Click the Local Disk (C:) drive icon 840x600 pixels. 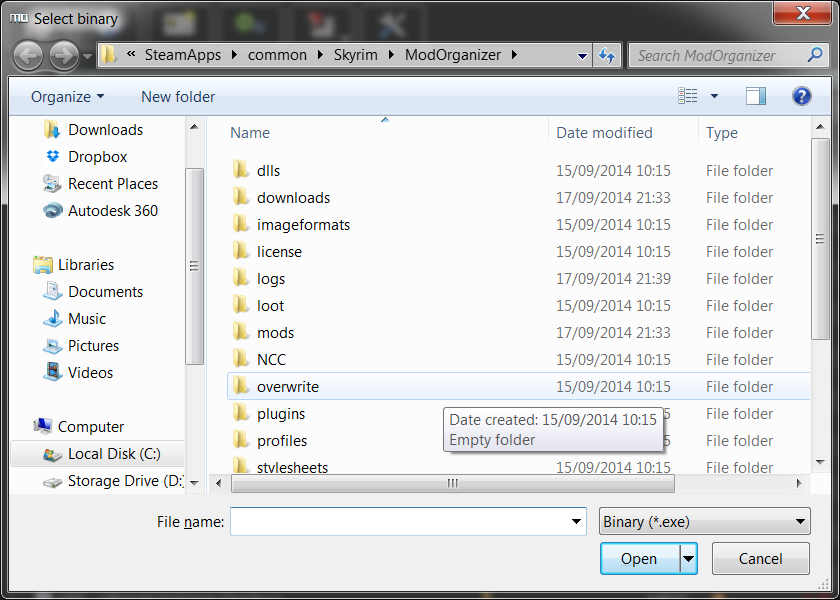pos(52,454)
